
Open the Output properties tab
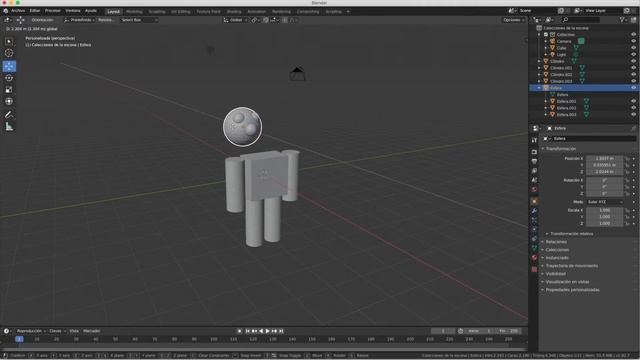(x=534, y=161)
